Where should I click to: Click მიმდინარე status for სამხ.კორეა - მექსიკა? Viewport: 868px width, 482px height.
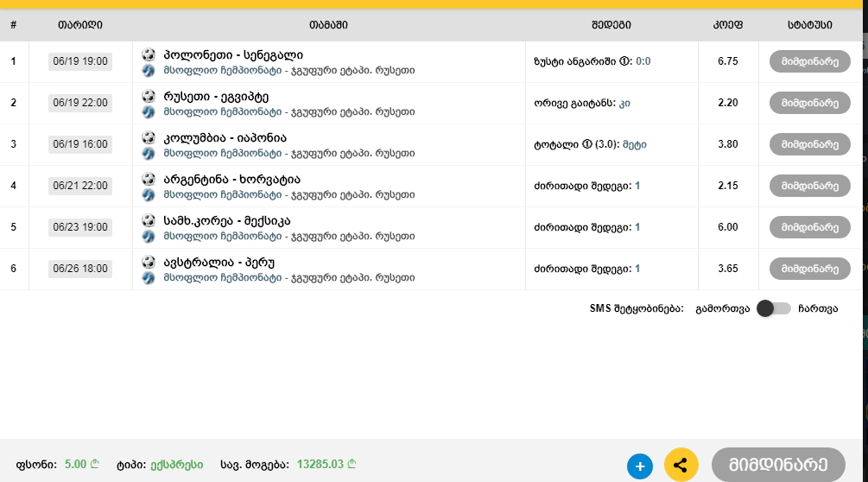pos(810,227)
